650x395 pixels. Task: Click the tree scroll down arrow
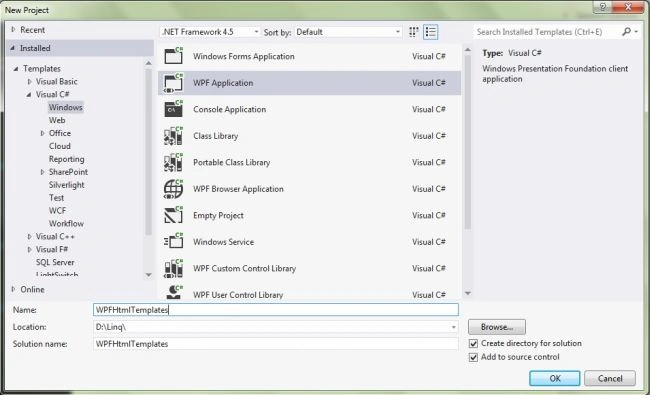point(148,275)
